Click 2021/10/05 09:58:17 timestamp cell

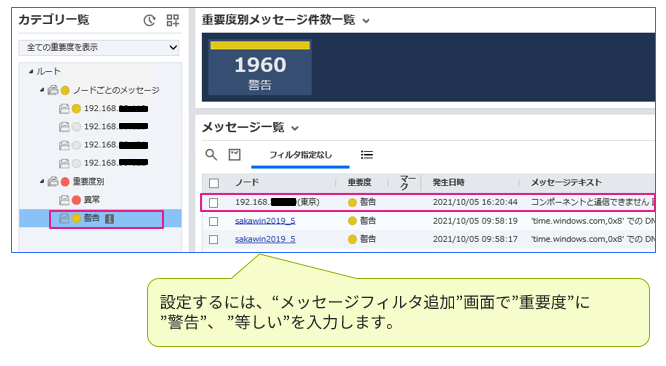click(x=475, y=239)
